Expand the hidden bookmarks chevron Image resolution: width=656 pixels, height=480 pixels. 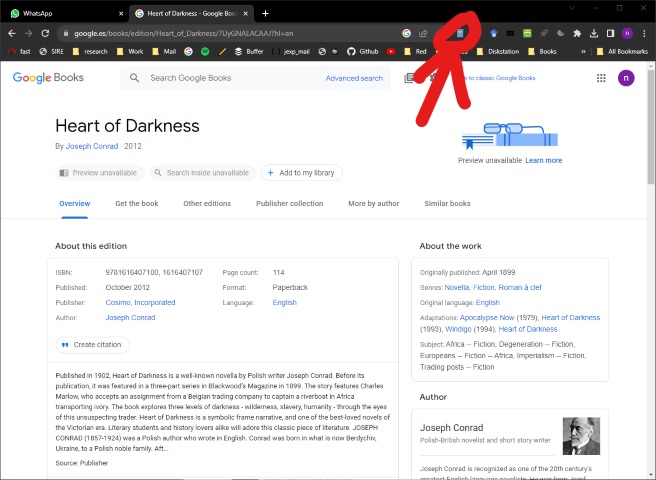[x=584, y=51]
